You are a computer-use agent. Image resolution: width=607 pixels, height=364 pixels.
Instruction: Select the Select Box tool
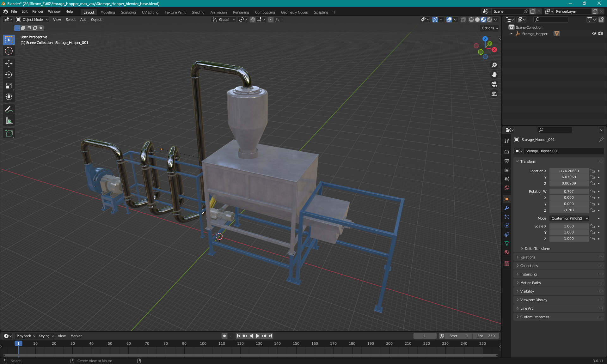pyautogui.click(x=9, y=40)
